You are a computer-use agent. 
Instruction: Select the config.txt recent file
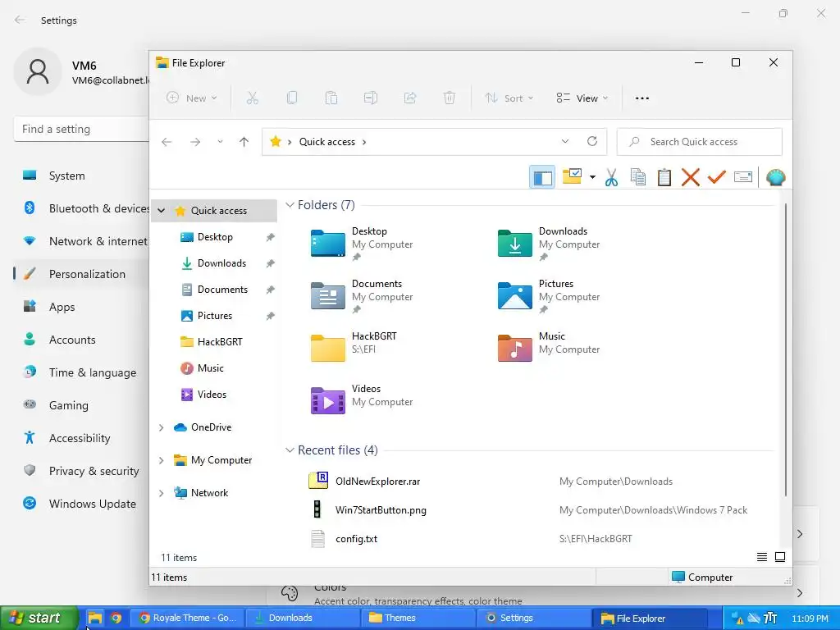pos(356,540)
